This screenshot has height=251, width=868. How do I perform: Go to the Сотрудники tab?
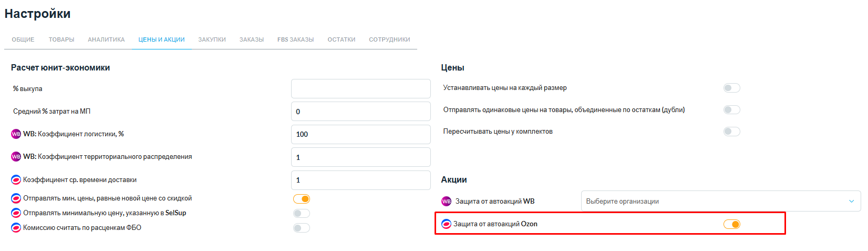[x=389, y=39]
